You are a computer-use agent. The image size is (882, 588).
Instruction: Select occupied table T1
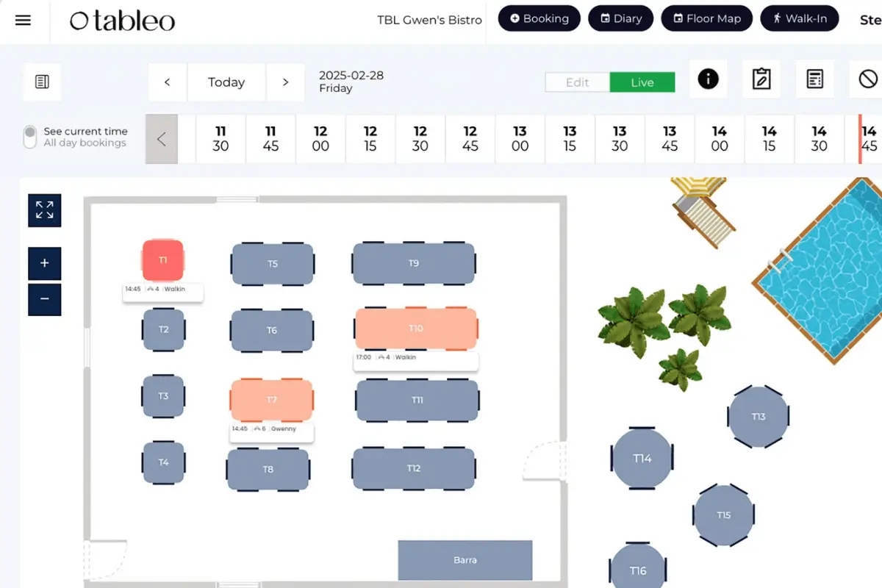tap(162, 260)
